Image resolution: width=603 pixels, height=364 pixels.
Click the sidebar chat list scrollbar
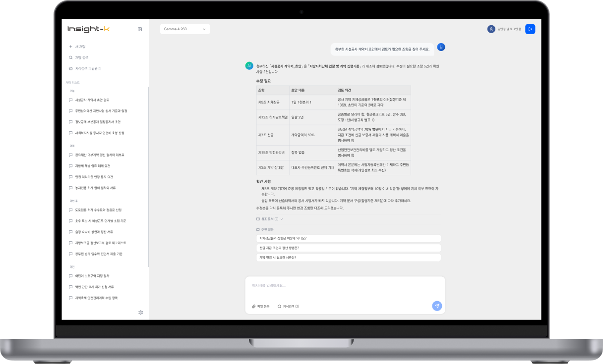(148, 177)
